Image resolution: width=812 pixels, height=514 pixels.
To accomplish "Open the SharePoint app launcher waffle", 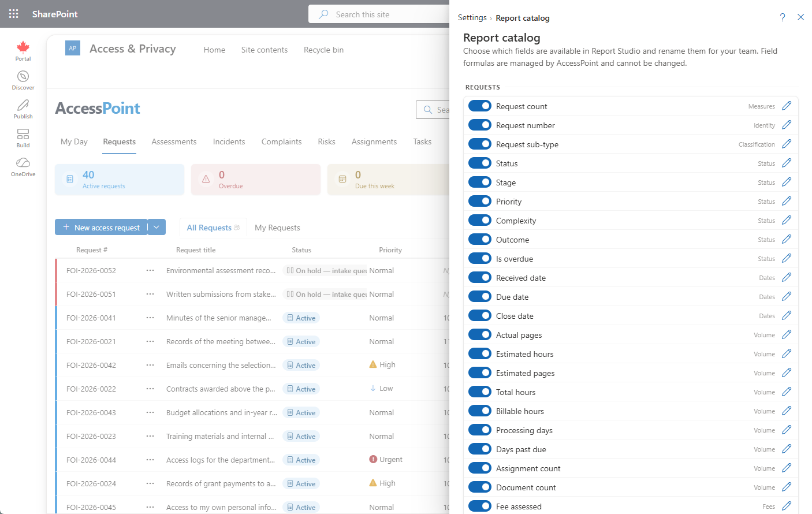I will 14,14.
